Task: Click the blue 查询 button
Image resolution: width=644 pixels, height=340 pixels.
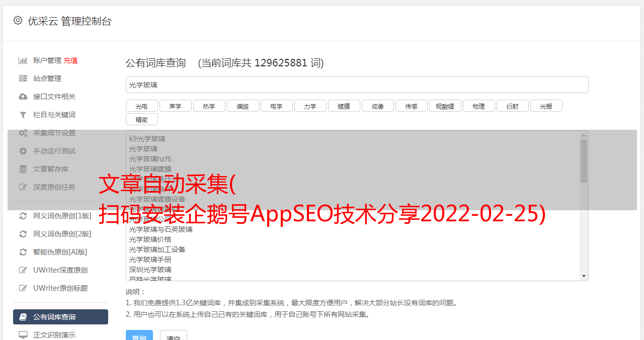Action: point(139,336)
